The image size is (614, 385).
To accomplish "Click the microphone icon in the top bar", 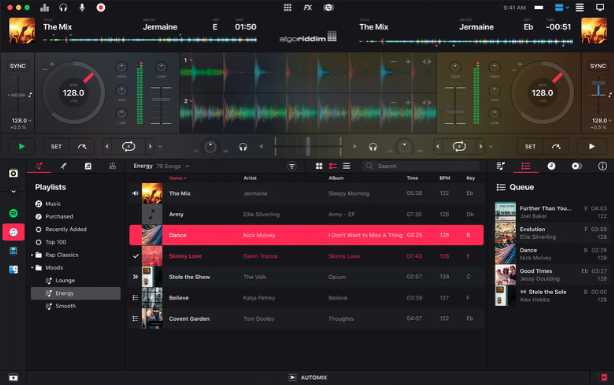I will 82,7.
